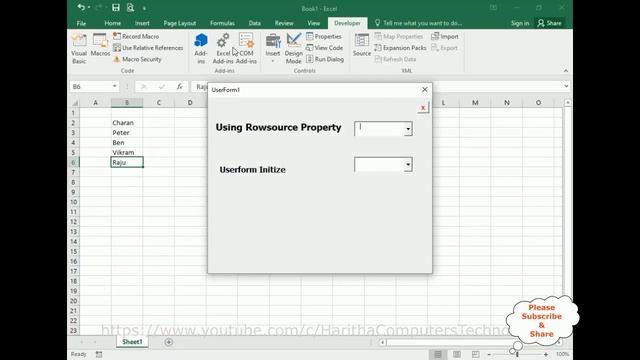Open the Rowsource Property combo box dropdown
The height and width of the screenshot is (360, 640).
408,129
